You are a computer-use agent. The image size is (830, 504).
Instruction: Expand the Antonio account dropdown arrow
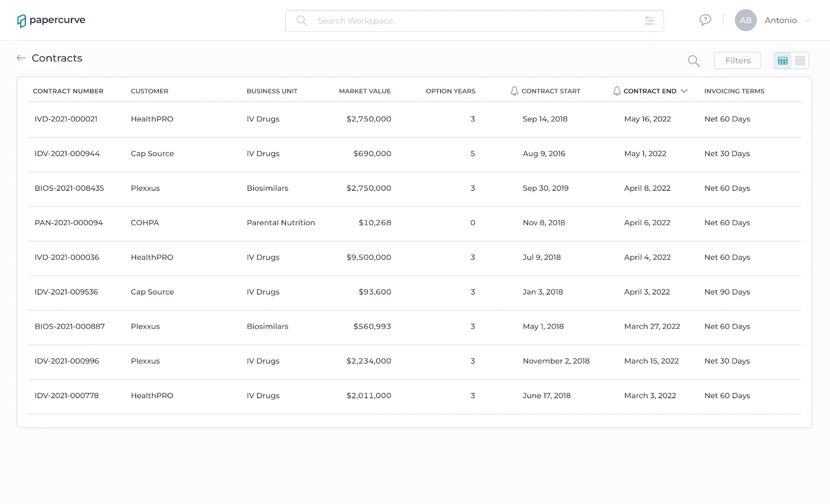coord(807,21)
